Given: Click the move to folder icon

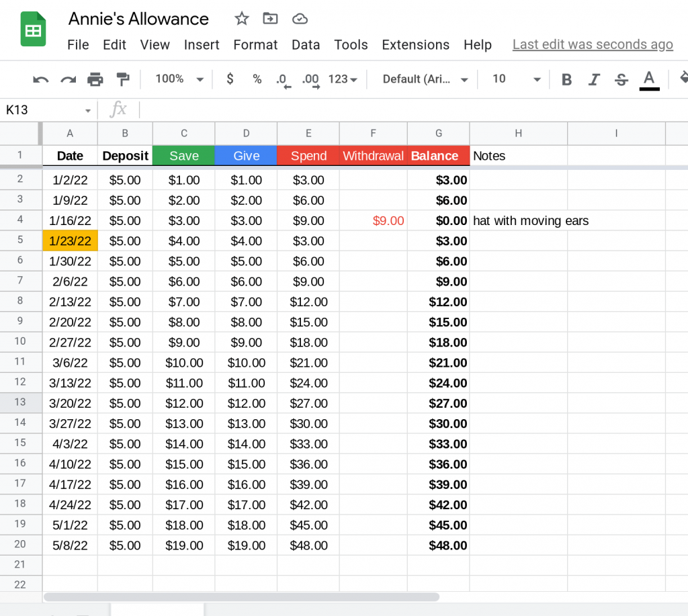Looking at the screenshot, I should 270,19.
